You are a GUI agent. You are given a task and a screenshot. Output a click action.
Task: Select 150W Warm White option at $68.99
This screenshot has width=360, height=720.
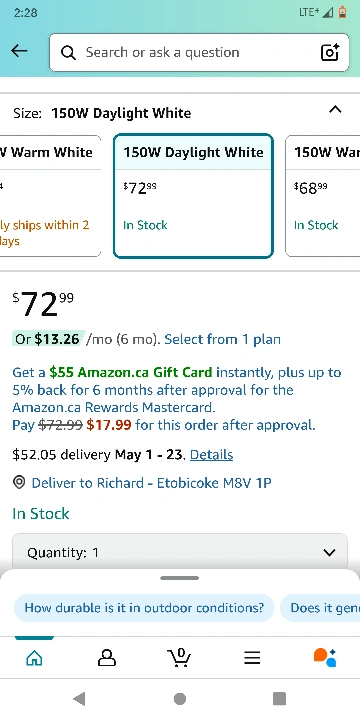322,196
